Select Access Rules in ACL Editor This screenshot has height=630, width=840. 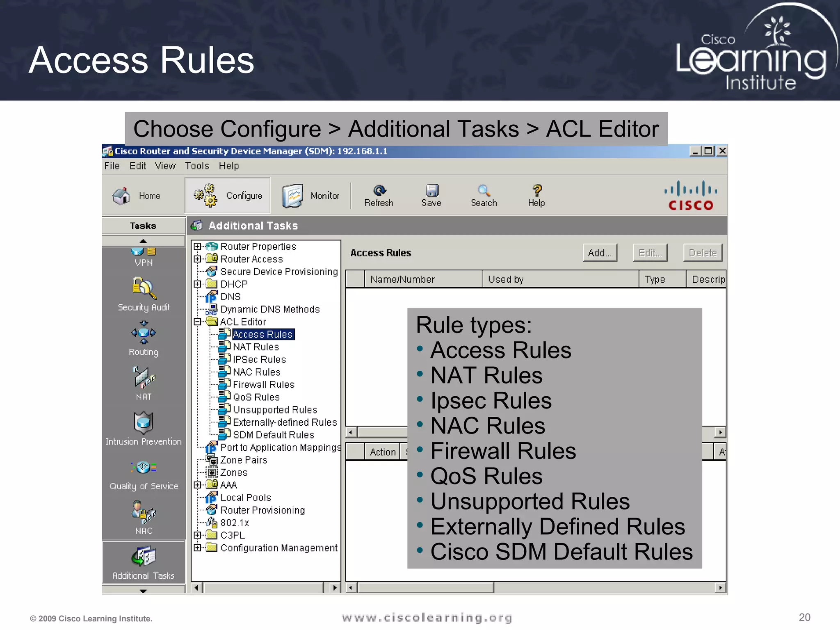263,334
